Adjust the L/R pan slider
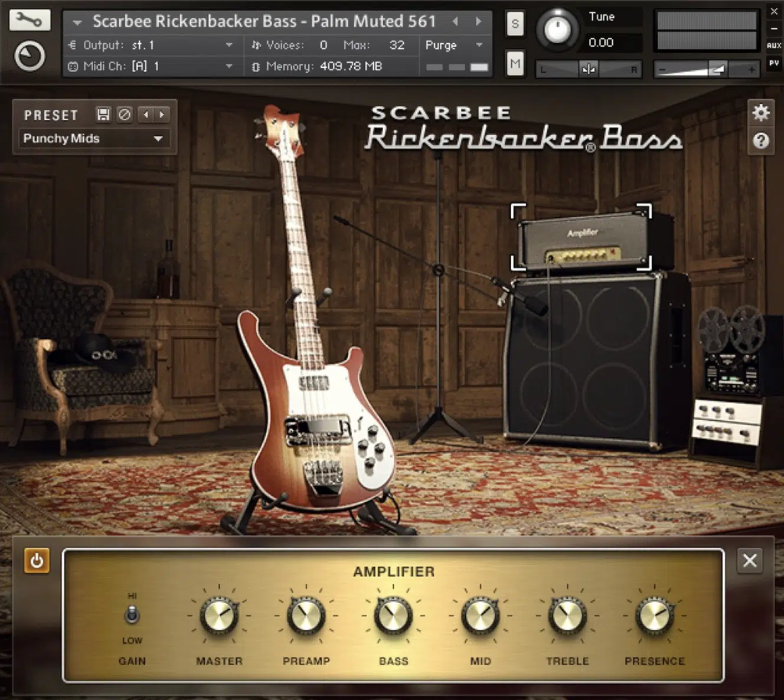Image resolution: width=784 pixels, height=700 pixels. click(588, 69)
